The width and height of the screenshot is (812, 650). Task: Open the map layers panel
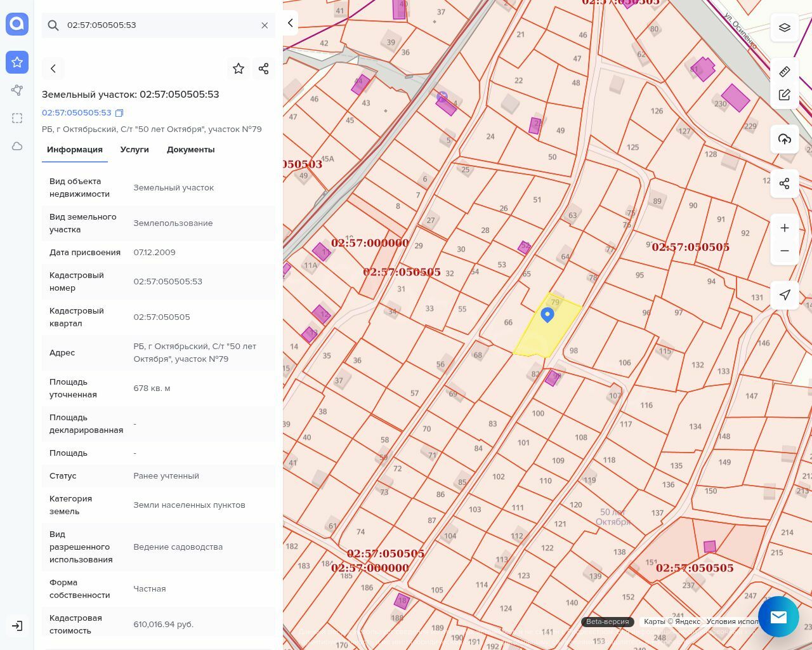point(785,27)
